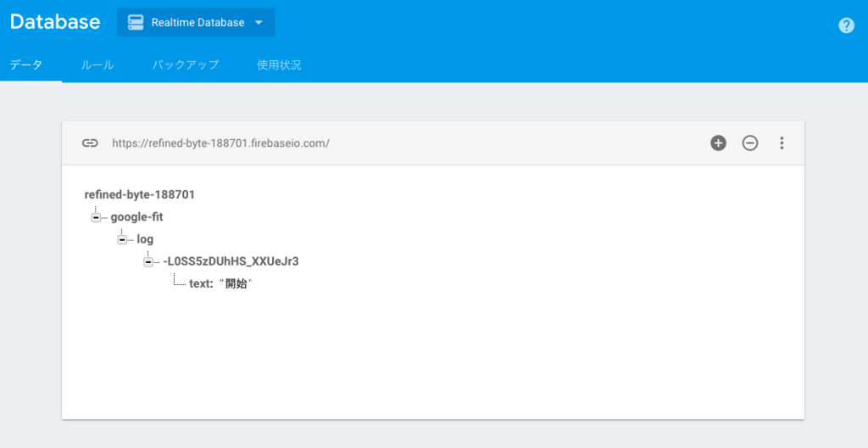Click the database icon in selector
This screenshot has width=868, height=448.
135,22
